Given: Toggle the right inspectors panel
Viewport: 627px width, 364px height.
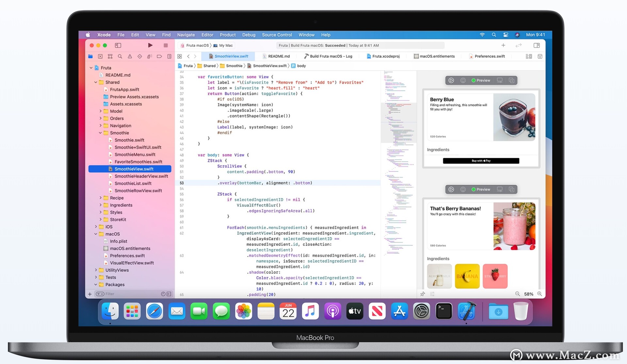Looking at the screenshot, I should [537, 45].
